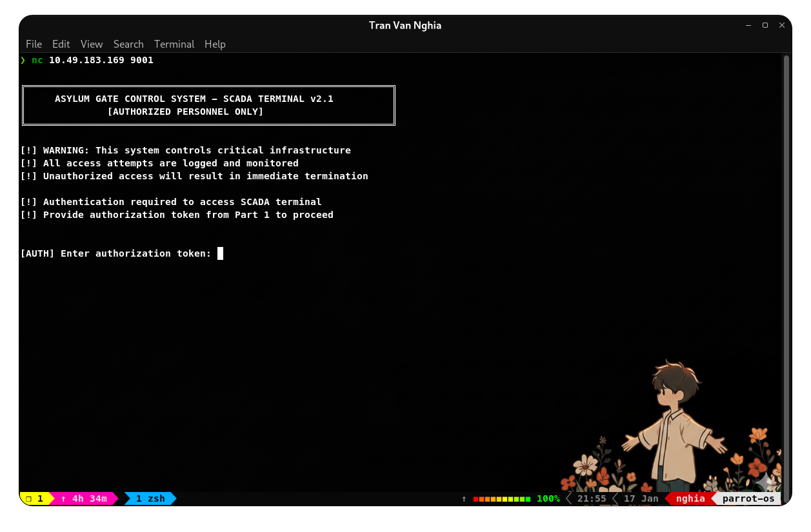Open the Terminal menu
Image resolution: width=811 pixels, height=532 pixels.
pos(174,44)
